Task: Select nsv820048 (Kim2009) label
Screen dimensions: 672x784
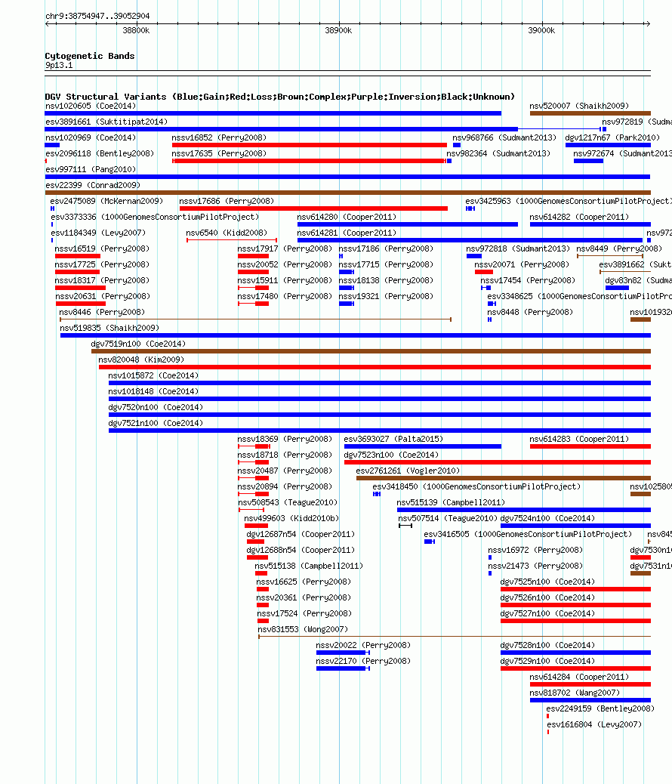Action: tap(141, 360)
